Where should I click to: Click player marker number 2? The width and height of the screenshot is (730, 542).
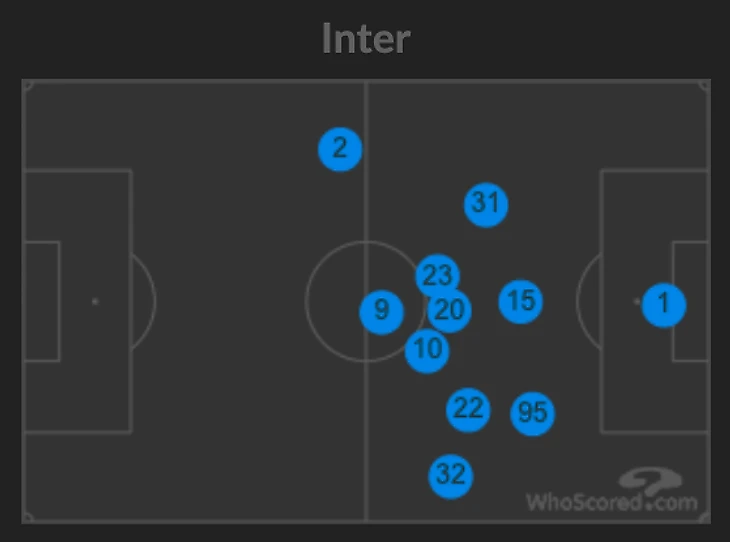point(340,150)
